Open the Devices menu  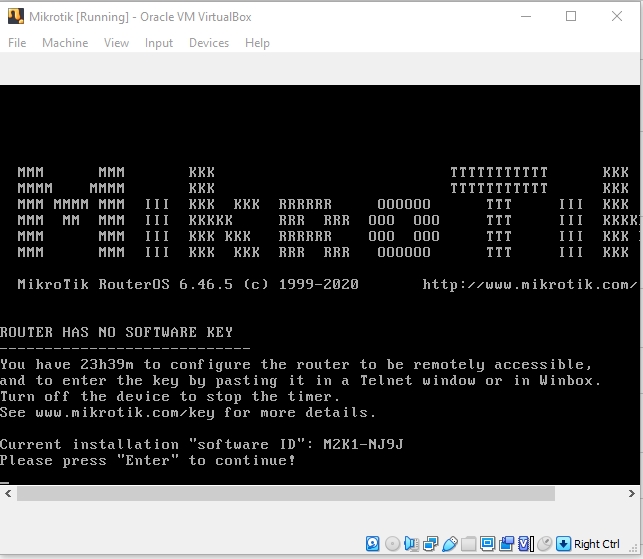[x=209, y=43]
